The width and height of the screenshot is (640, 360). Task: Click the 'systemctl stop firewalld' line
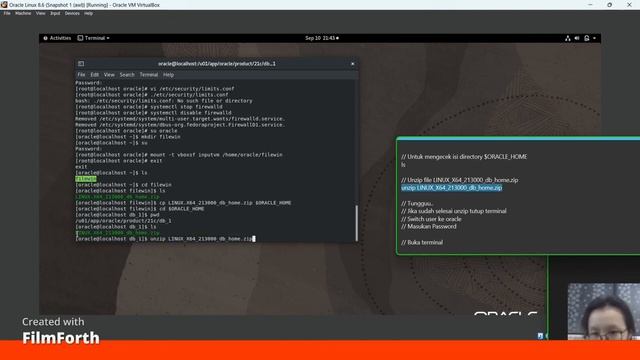pos(149,107)
